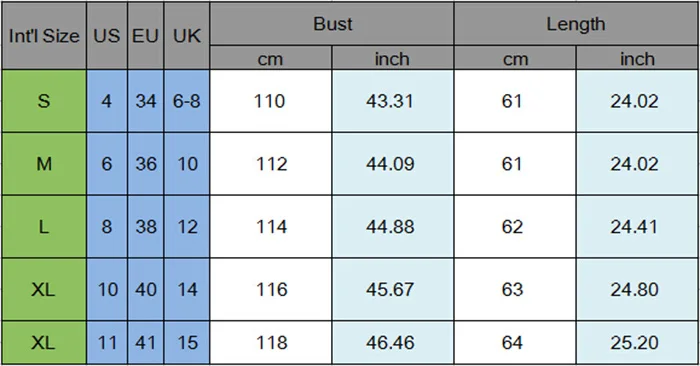Image resolution: width=700 pixels, height=366 pixels.
Task: Select the EU size 36 cell
Action: coord(146,164)
